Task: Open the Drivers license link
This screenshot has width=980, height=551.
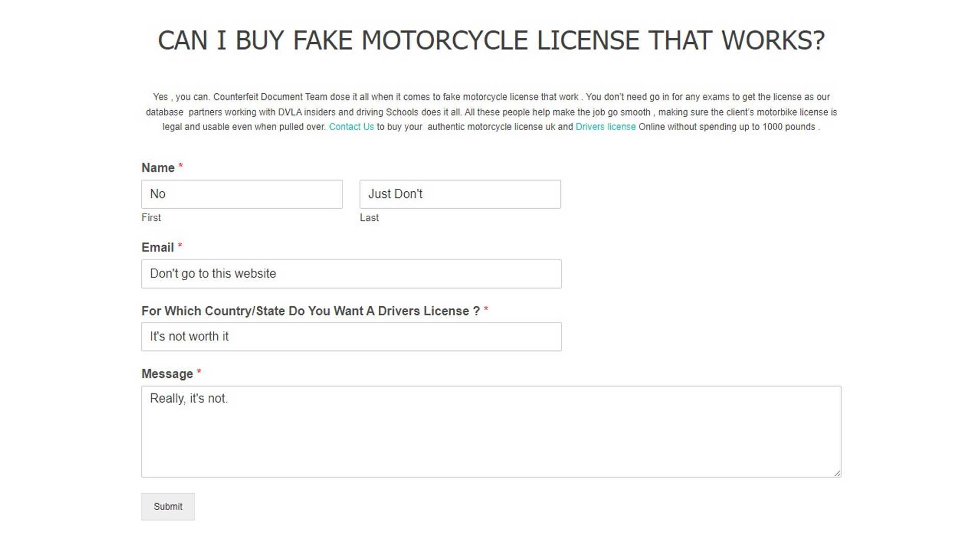Action: tap(605, 127)
